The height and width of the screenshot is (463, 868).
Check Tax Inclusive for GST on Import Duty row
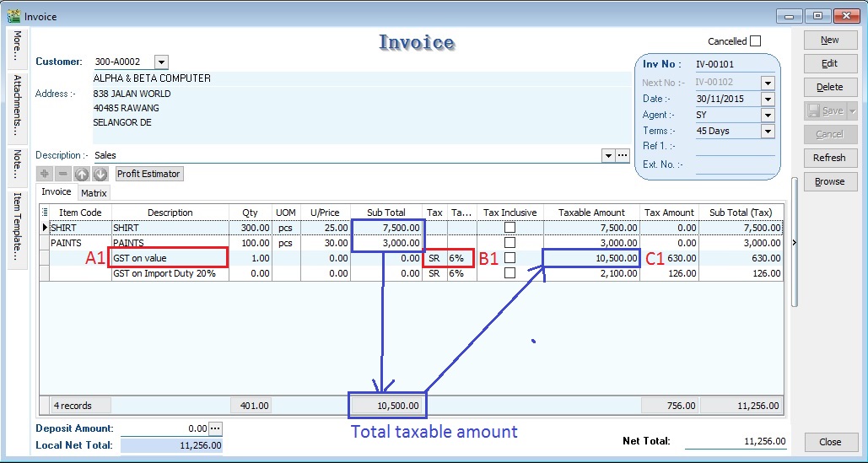(x=509, y=273)
